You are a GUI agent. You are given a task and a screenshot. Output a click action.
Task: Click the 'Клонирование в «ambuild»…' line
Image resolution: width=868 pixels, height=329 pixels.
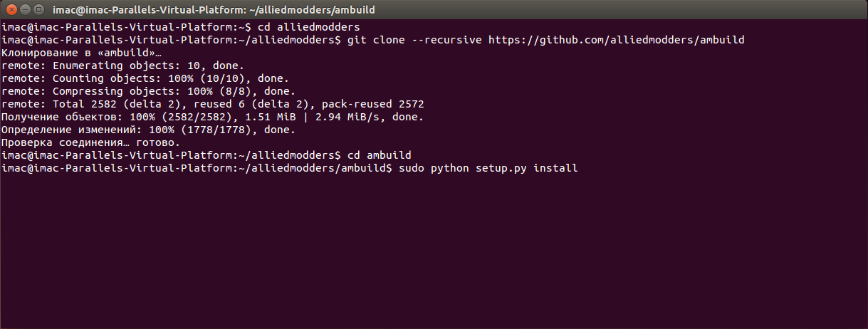tap(82, 53)
